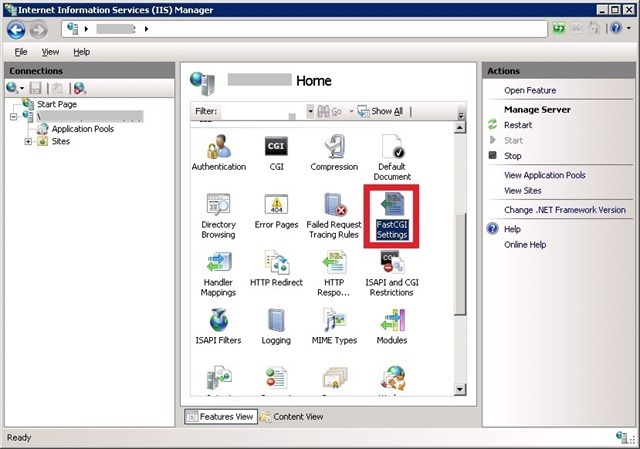640x449 pixels.
Task: Switch to Features View tab
Action: pos(221,417)
